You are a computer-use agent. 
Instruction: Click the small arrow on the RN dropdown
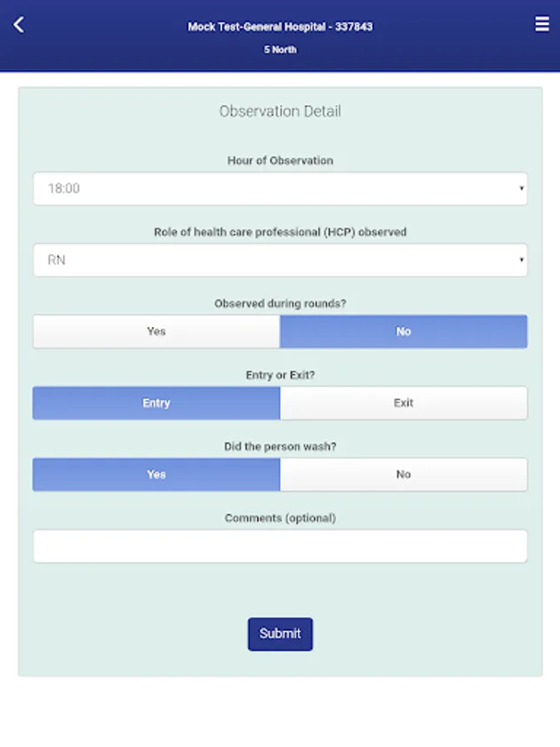522,260
